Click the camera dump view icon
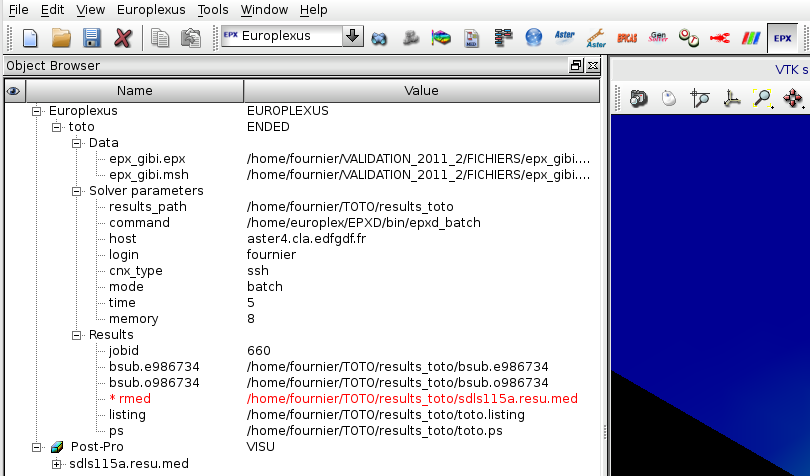Image resolution: width=810 pixels, height=476 pixels. click(638, 98)
